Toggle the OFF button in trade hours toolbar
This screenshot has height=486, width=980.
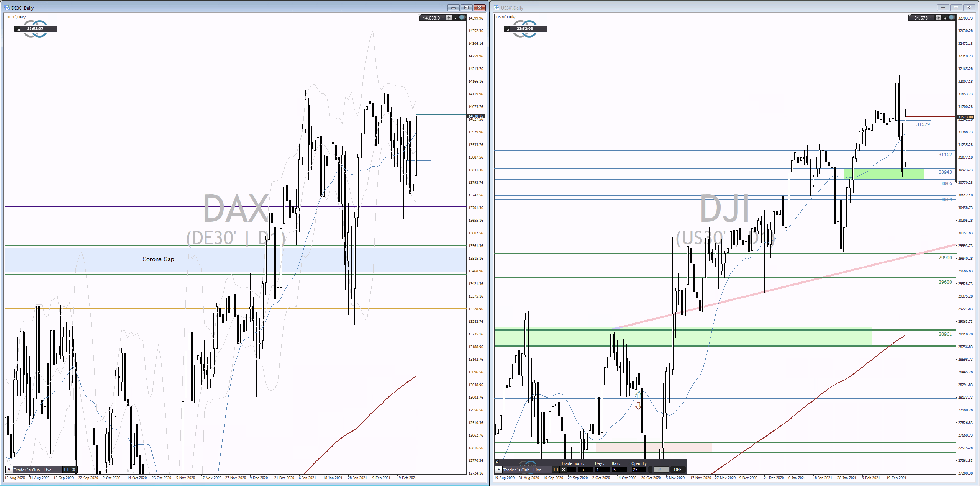click(x=678, y=470)
